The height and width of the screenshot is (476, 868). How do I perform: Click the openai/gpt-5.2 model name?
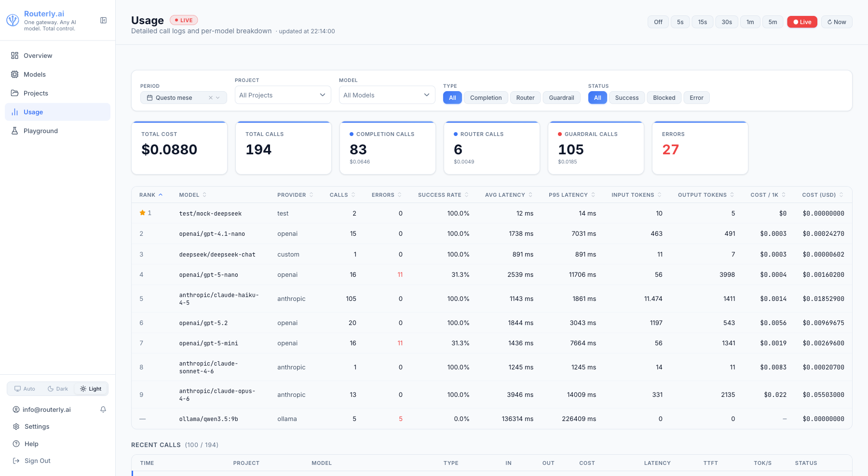(203, 323)
